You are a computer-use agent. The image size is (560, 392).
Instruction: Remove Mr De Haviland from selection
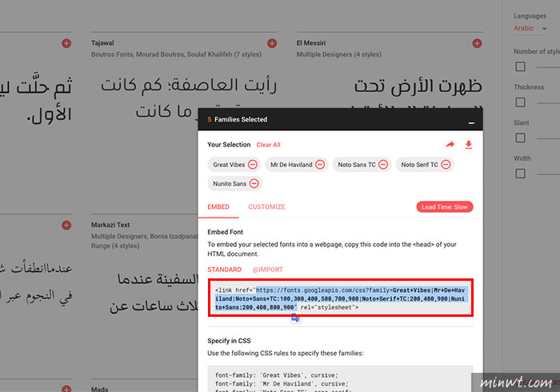coord(320,165)
